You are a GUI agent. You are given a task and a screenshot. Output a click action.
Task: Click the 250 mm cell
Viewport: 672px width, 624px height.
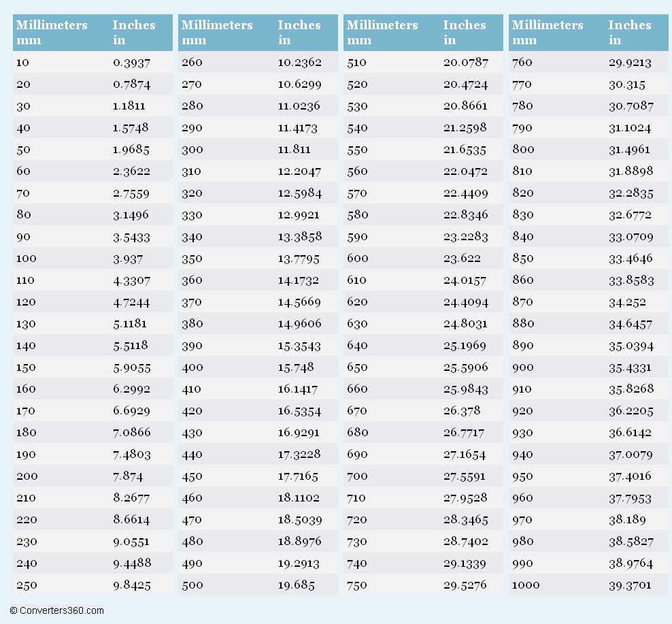point(27,585)
